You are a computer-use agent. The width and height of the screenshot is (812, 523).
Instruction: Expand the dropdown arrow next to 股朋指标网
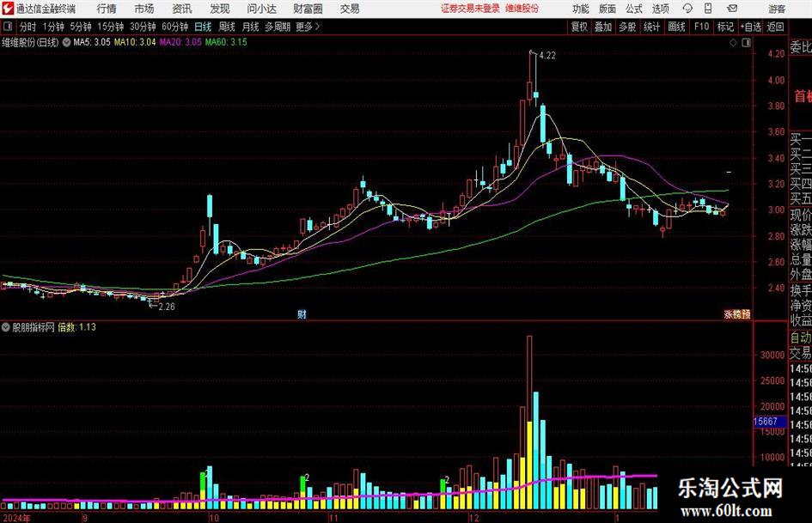click(x=6, y=327)
